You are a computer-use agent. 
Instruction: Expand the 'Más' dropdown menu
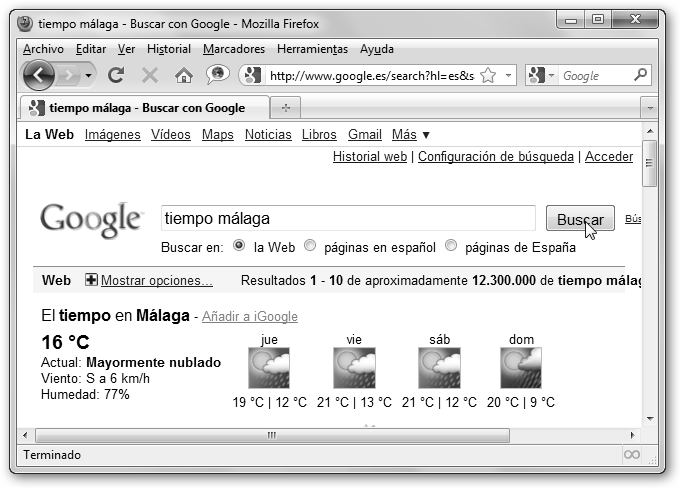click(410, 135)
